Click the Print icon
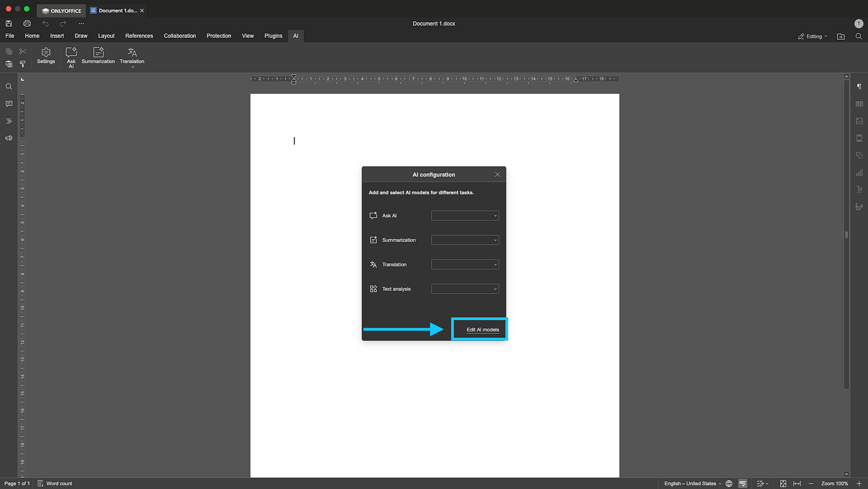The image size is (868, 489). tap(27, 24)
